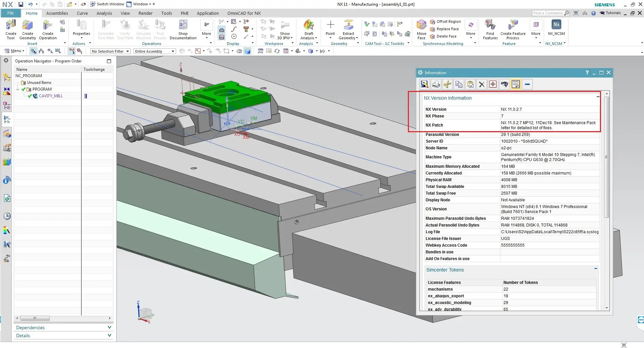Image resolution: width=644 pixels, height=348 pixels.
Task: Toggle the first Operation Navigator view icon after Menu
Action: [33, 51]
